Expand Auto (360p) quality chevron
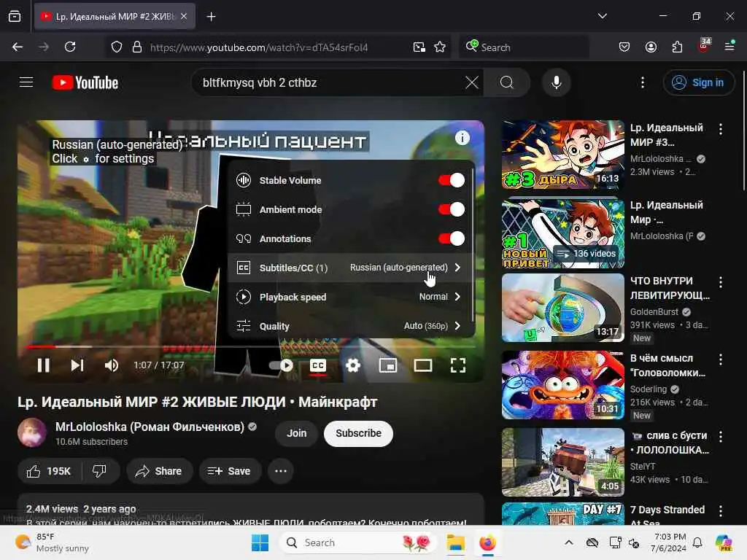 (x=457, y=326)
